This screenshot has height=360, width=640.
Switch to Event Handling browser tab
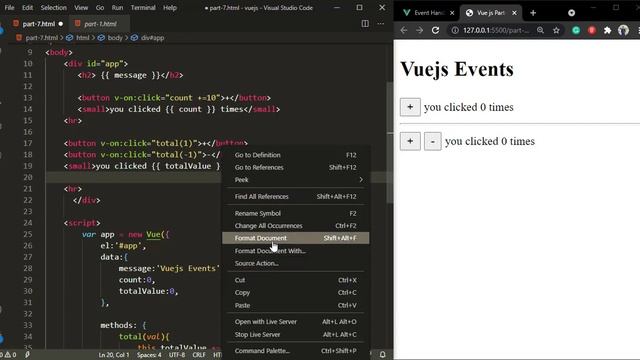[x=428, y=13]
